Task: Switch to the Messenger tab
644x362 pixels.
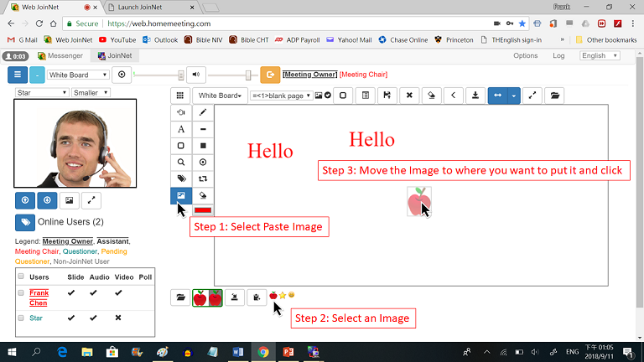Action: point(59,56)
